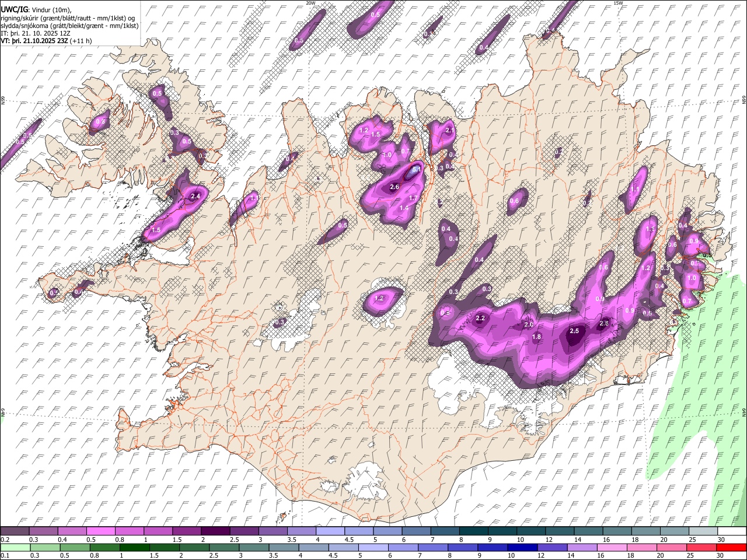Click the bright red 30 swatch in the bottom row
Image resolution: width=747 pixels, height=560 pixels.
coord(731,547)
